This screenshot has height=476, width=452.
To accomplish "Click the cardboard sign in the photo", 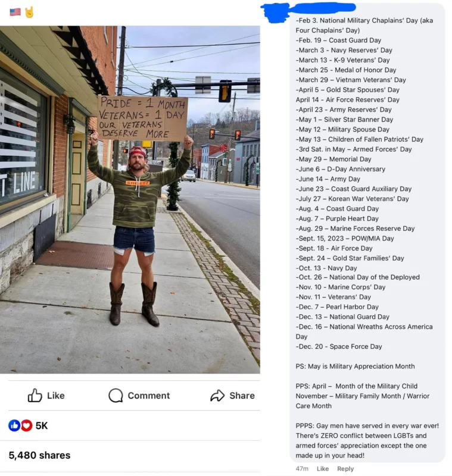I will (x=142, y=118).
